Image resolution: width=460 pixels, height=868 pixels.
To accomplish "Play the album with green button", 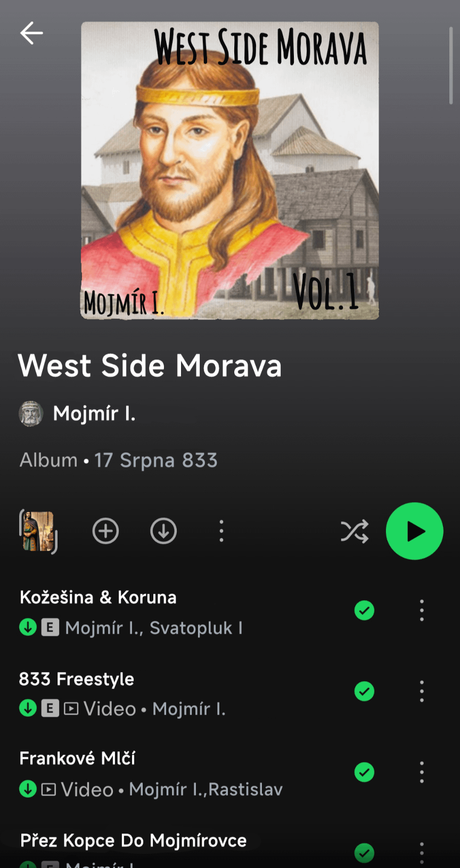I will point(414,531).
